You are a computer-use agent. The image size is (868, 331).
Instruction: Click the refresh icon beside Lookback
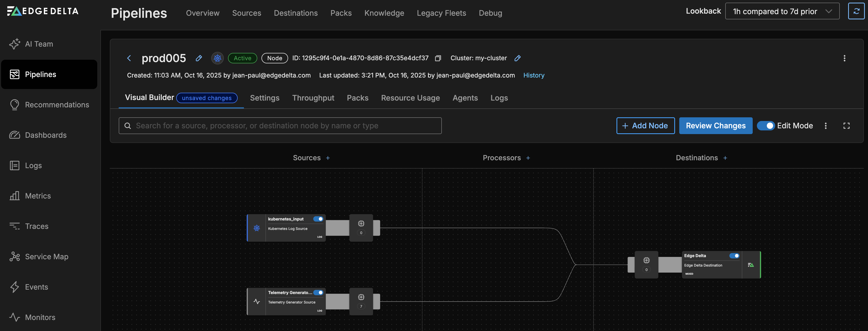click(x=856, y=11)
